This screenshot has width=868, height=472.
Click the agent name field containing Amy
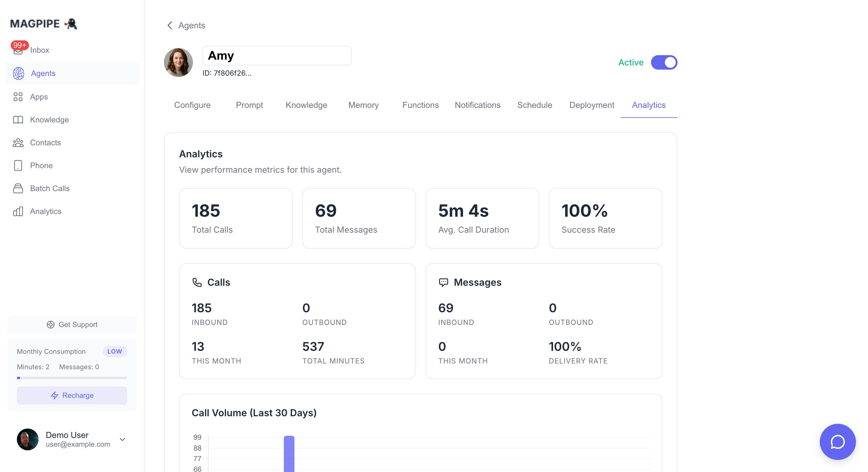(277, 55)
